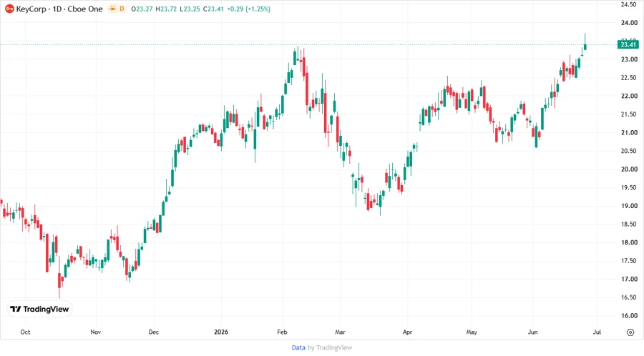Image resolution: width=644 pixels, height=356 pixels.
Task: Click the Jul label on time axis
Action: pos(597,332)
